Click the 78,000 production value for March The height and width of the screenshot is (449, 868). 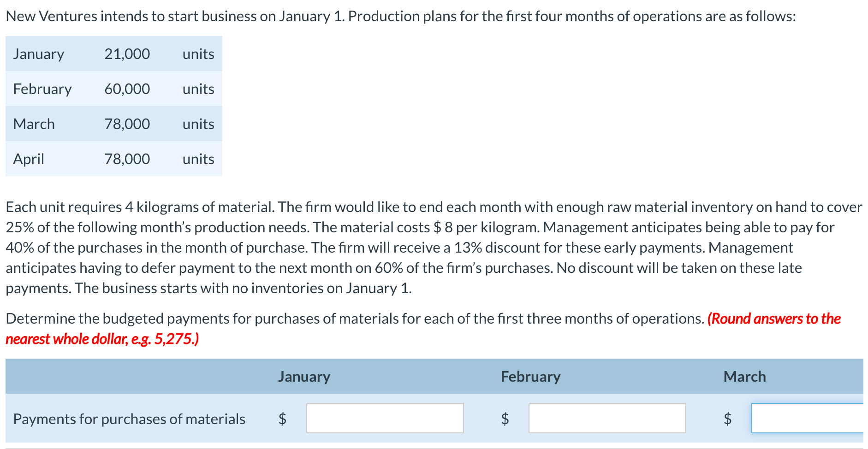click(127, 124)
